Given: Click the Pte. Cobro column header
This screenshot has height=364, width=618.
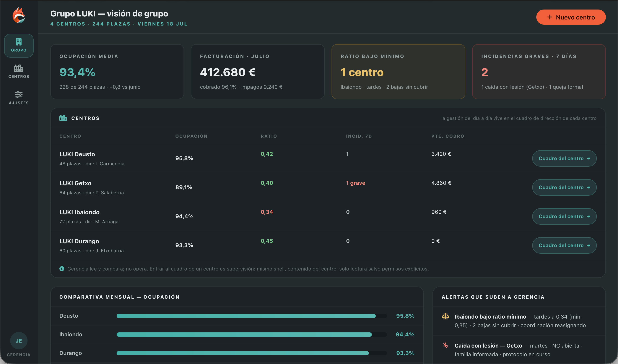Looking at the screenshot, I should [x=448, y=136].
